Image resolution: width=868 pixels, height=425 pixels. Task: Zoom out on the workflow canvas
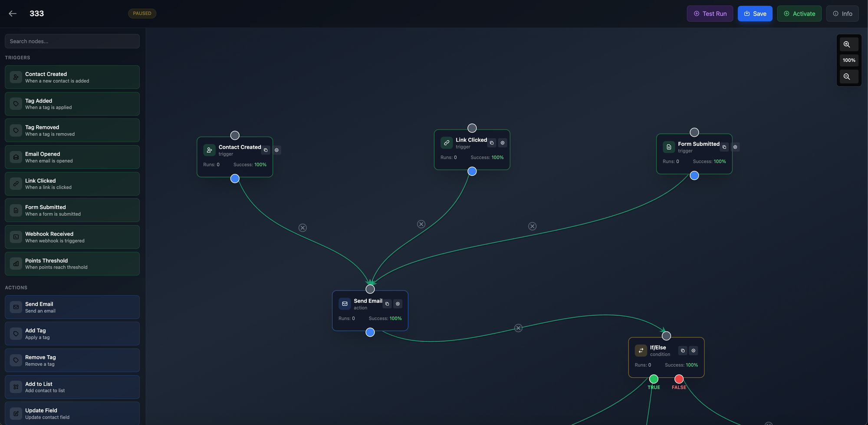(847, 76)
